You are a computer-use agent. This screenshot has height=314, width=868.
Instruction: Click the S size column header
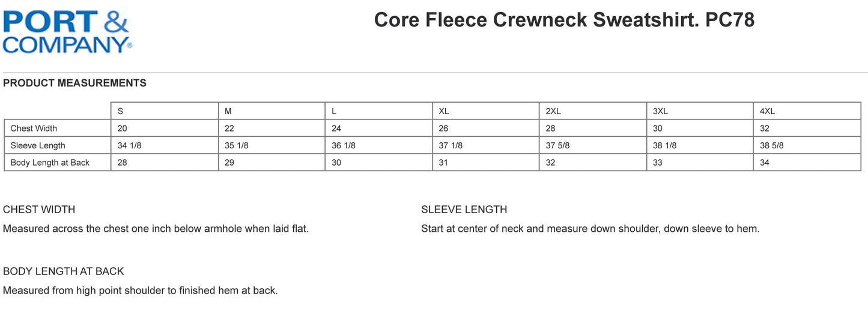click(121, 111)
